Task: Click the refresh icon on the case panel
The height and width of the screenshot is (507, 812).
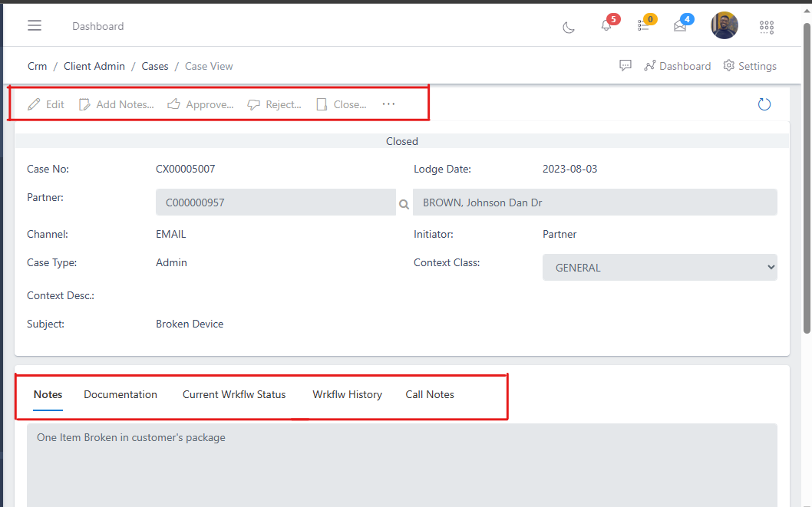Action: point(764,104)
